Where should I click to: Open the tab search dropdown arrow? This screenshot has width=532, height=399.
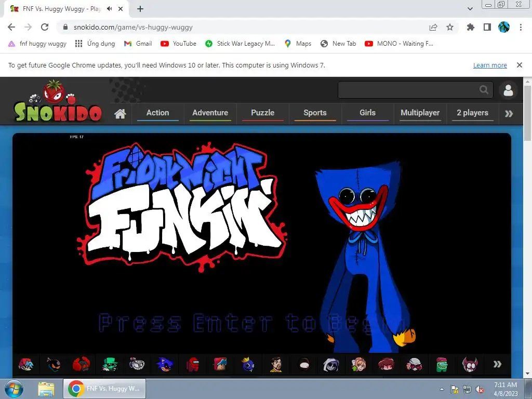pyautogui.click(x=470, y=9)
